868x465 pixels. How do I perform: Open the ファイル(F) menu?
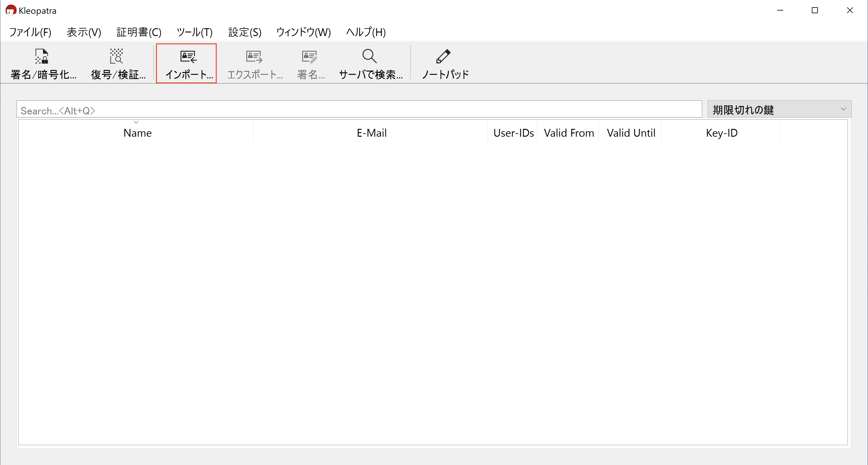[x=30, y=32]
